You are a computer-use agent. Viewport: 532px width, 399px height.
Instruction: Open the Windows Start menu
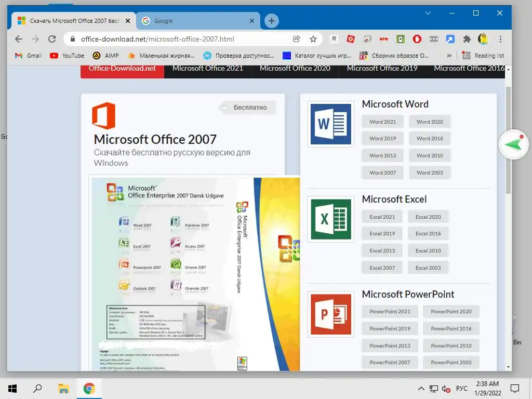pyautogui.click(x=12, y=389)
